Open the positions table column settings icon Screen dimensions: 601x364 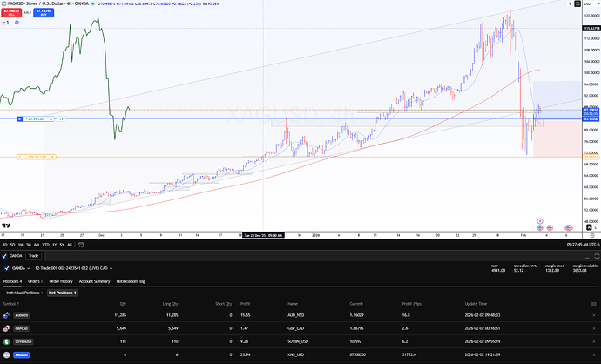tap(594, 304)
